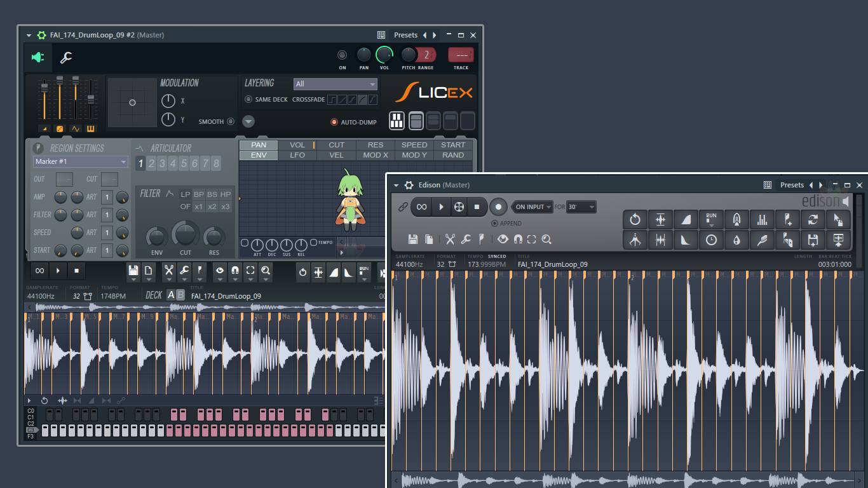The width and height of the screenshot is (868, 488).
Task: Expand the Edison window menu arrow
Action: [x=396, y=186]
